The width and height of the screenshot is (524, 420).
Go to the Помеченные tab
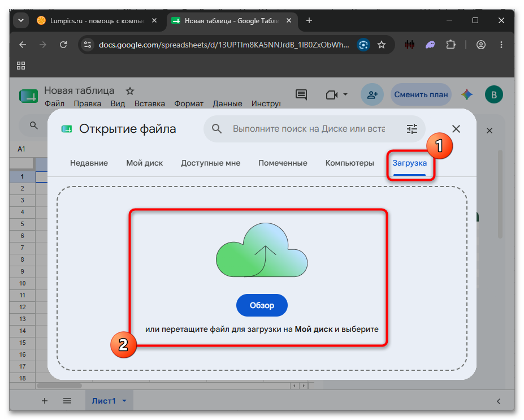[283, 163]
